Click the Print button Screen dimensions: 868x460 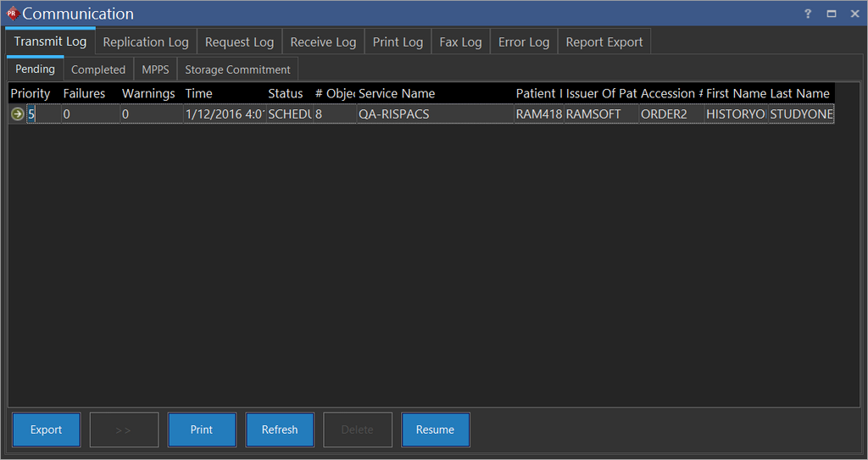point(202,430)
